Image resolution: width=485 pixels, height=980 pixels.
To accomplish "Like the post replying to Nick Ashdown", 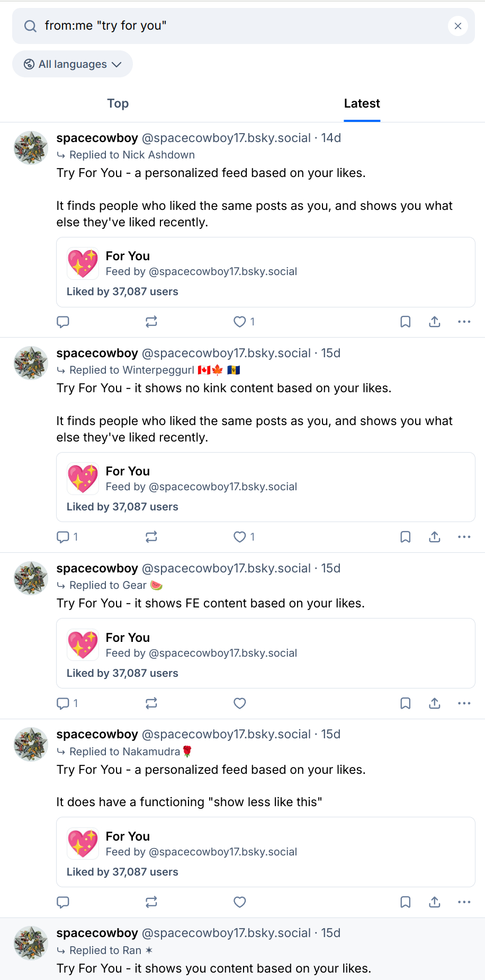I will pyautogui.click(x=240, y=322).
